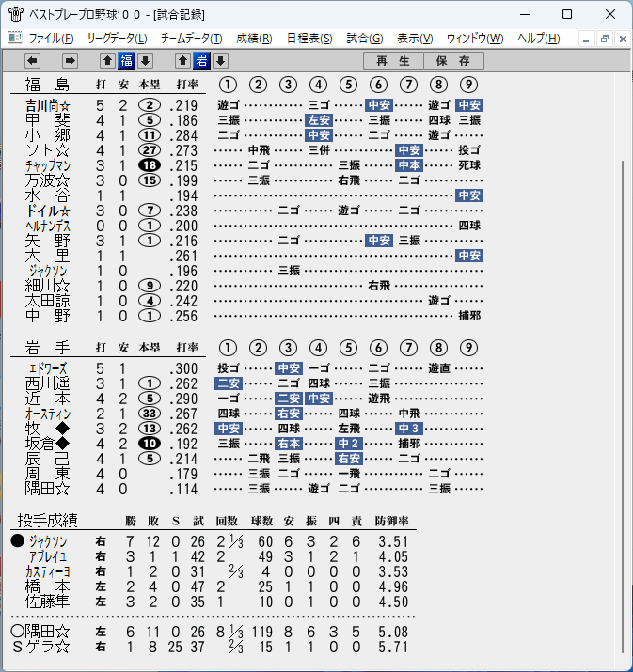This screenshot has width=633, height=672.
Task: Click up arrow beside 岩 team icon
Action: [x=182, y=61]
